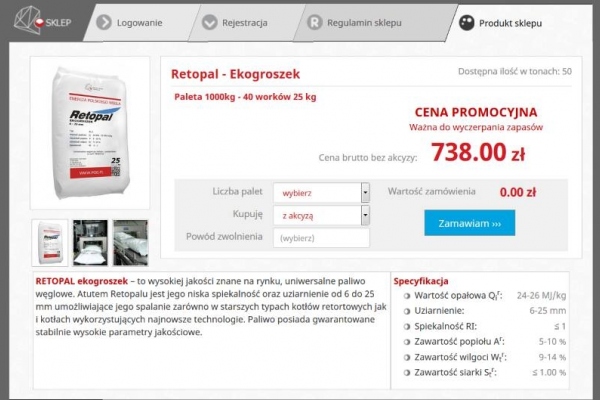Open the 'wybierz' pallet count combo box
Viewport: 600px width, 400px height.
click(321, 193)
